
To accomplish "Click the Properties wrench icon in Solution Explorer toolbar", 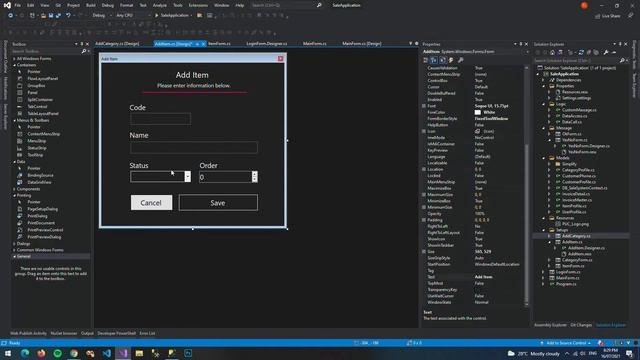I will point(606,52).
